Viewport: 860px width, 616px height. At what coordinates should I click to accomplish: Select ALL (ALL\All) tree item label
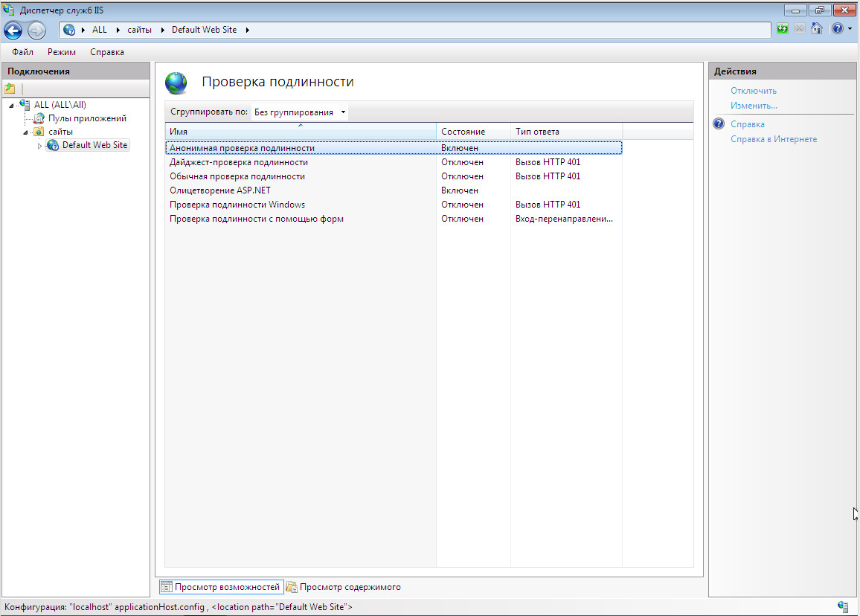(60, 104)
